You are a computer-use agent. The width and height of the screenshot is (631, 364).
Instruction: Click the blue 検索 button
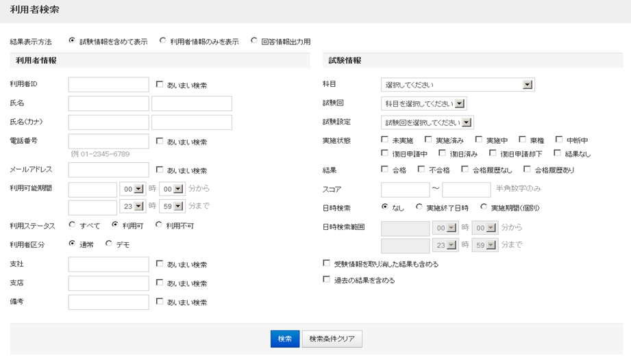[285, 339]
